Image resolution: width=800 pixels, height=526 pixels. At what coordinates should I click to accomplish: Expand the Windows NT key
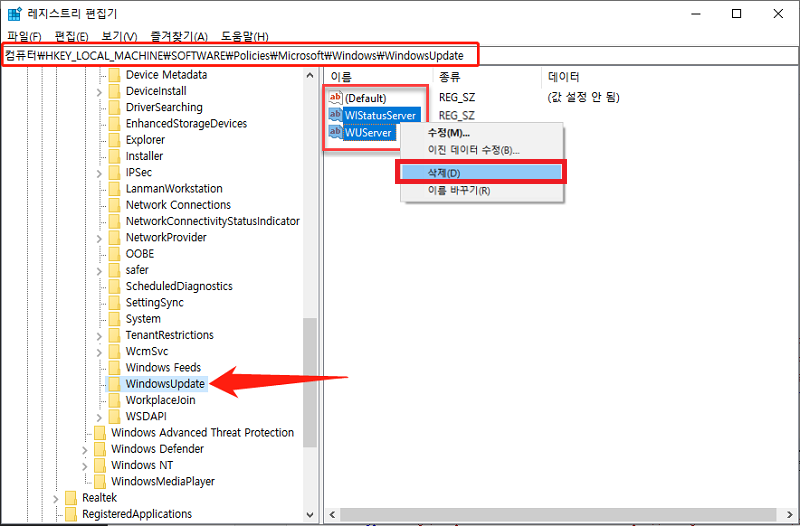85,466
